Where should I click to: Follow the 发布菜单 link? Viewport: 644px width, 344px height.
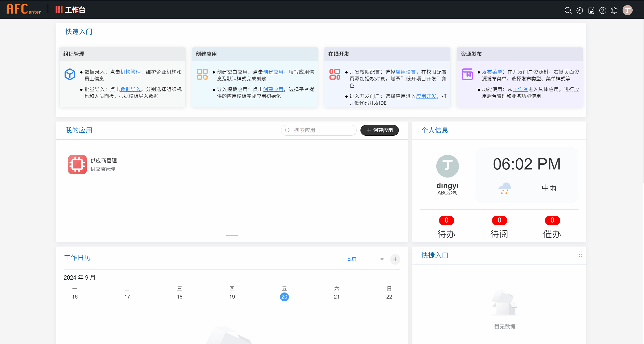492,72
